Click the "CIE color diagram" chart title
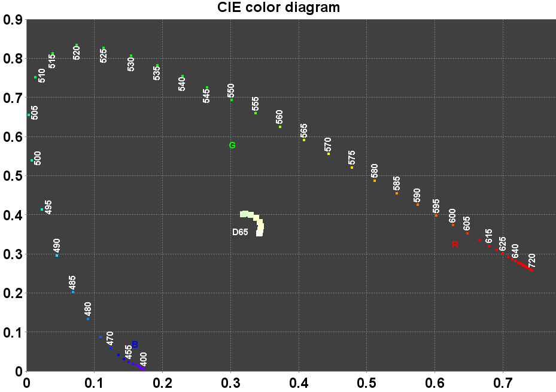 [278, 7]
